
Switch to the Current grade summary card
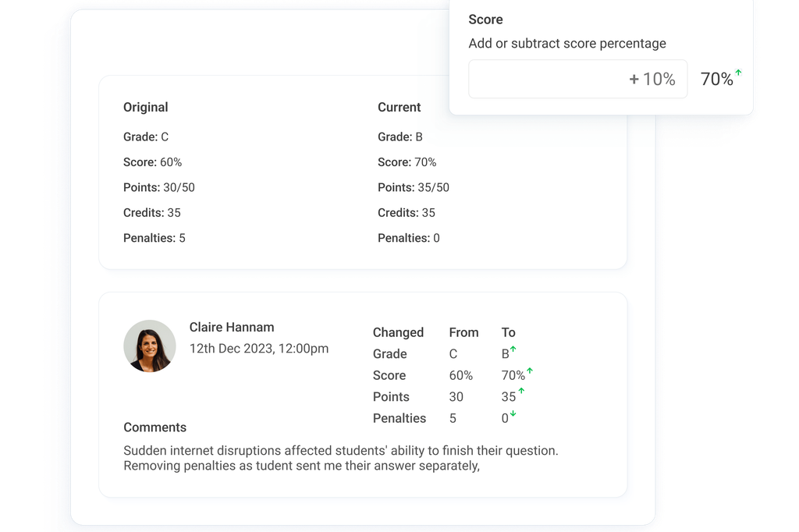point(398,107)
